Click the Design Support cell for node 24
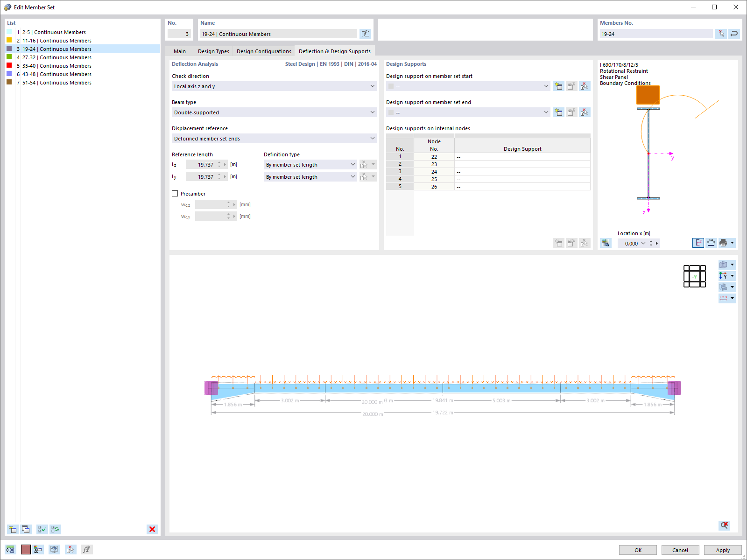 [x=522, y=172]
